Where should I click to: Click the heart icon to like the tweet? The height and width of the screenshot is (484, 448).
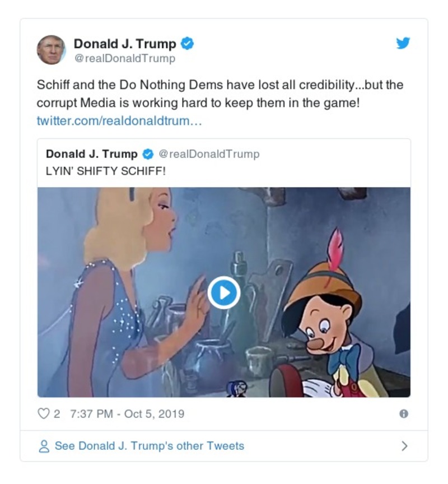coord(43,413)
